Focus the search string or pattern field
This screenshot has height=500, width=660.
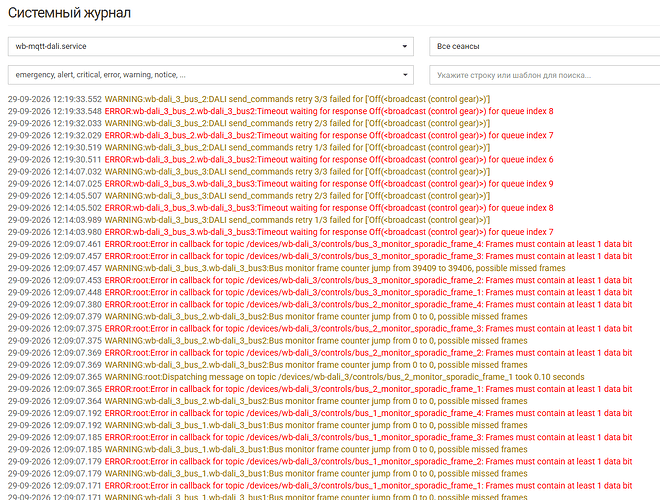click(545, 75)
